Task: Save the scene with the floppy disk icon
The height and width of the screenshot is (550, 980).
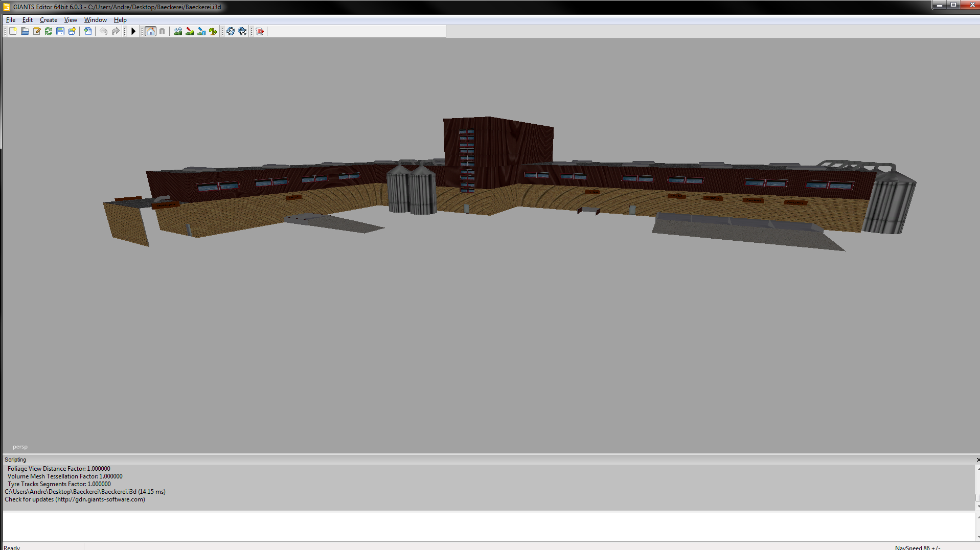Action: click(x=60, y=31)
